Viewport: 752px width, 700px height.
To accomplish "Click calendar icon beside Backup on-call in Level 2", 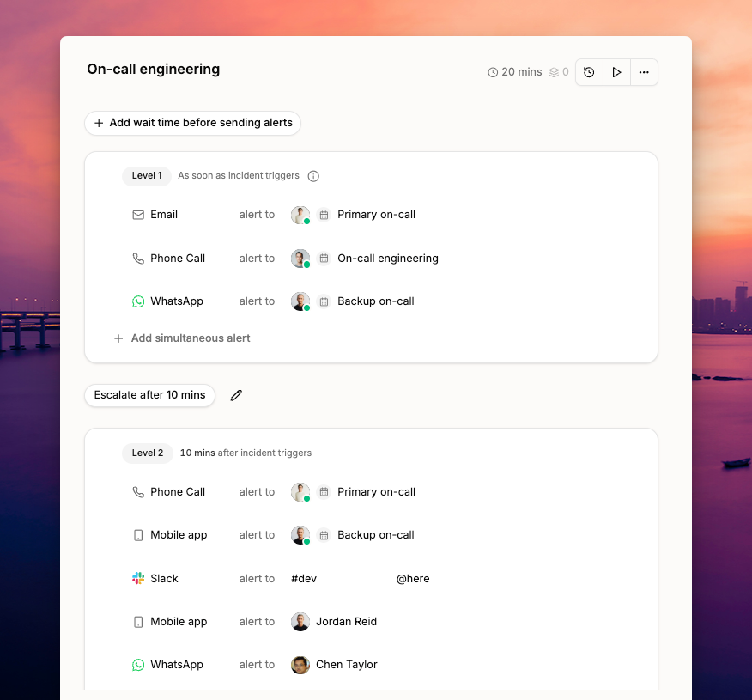I will pyautogui.click(x=324, y=535).
